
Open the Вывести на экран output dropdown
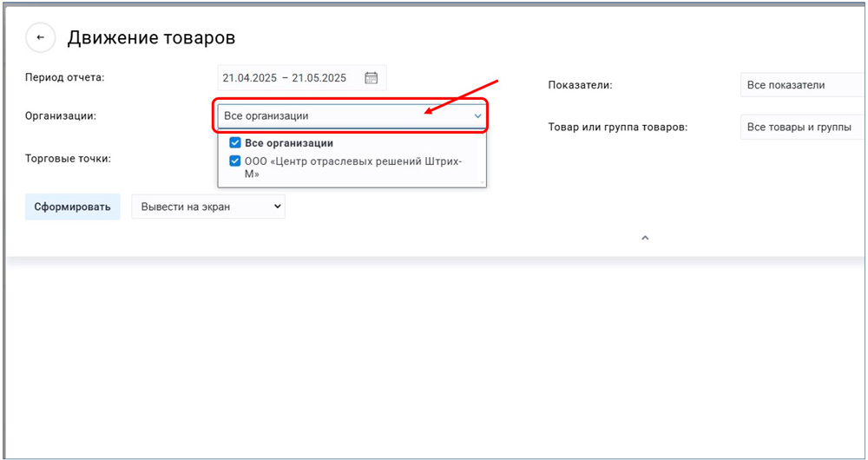[207, 207]
